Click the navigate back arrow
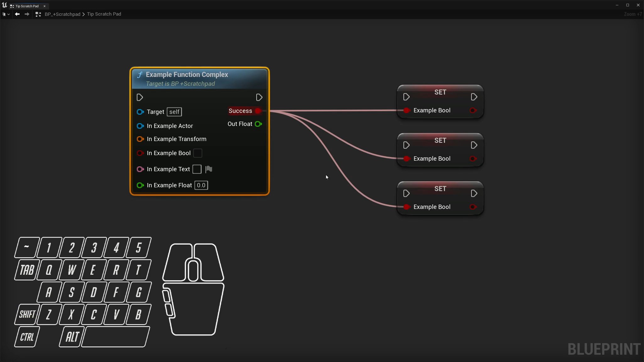This screenshot has width=644, height=362. 17,14
